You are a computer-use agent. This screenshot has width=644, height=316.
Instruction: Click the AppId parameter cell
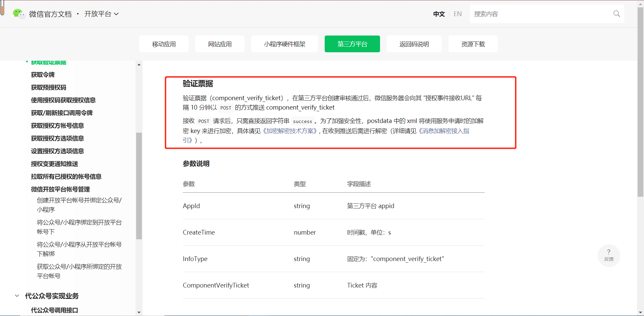[191, 206]
